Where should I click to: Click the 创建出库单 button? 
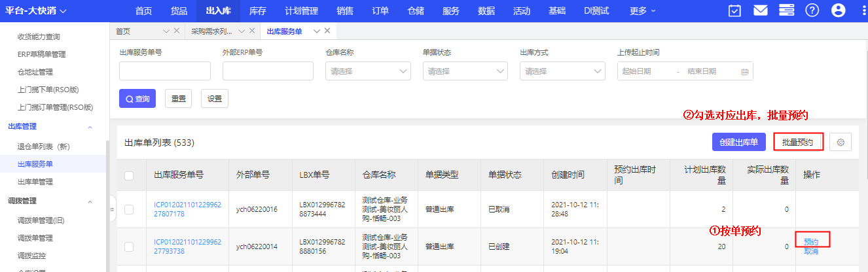click(x=738, y=142)
